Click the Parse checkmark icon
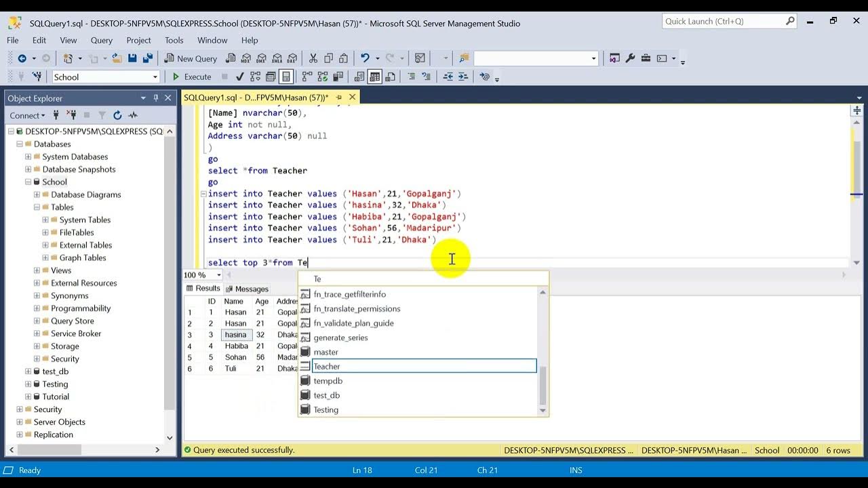 click(x=239, y=77)
